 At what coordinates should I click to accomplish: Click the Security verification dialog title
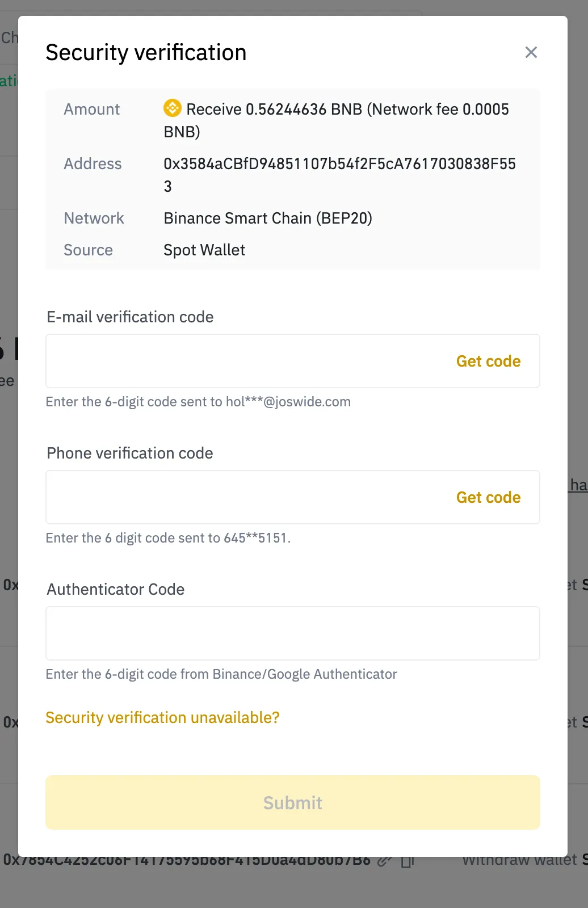pos(146,53)
